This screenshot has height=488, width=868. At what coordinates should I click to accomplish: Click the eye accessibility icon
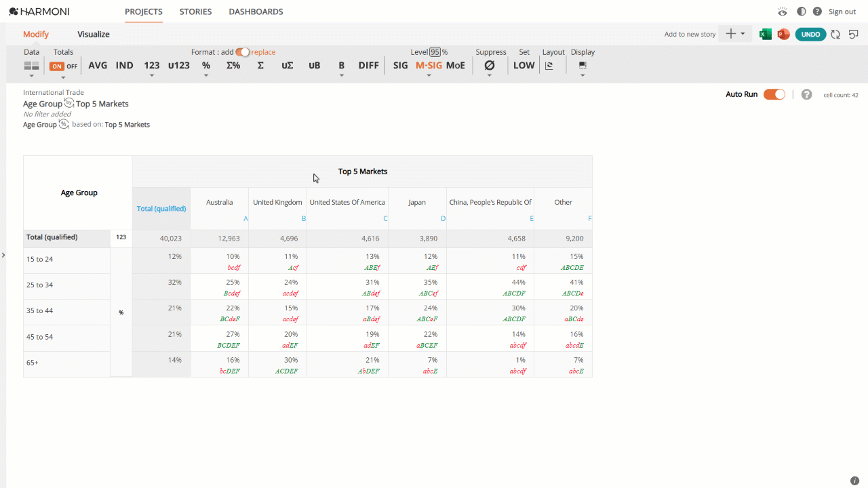[x=783, y=12]
